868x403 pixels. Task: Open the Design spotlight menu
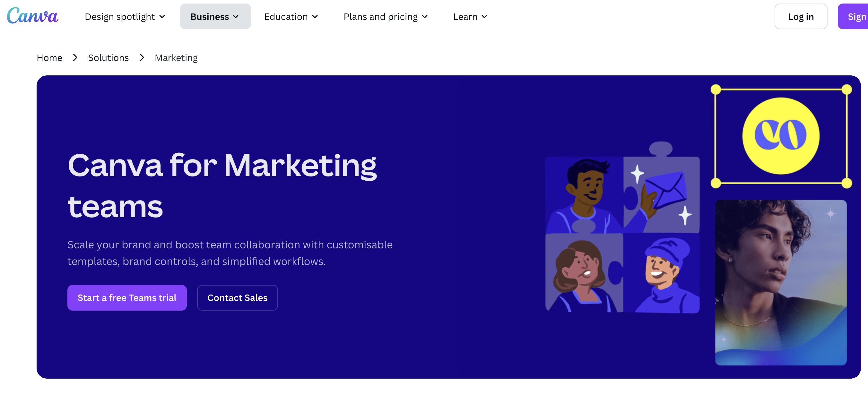click(x=125, y=16)
